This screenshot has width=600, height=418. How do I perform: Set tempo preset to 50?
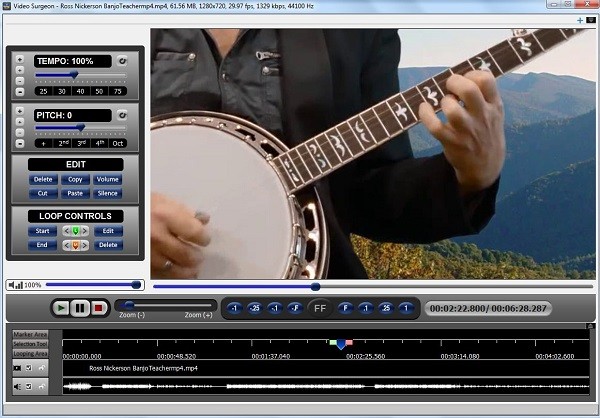(99, 91)
